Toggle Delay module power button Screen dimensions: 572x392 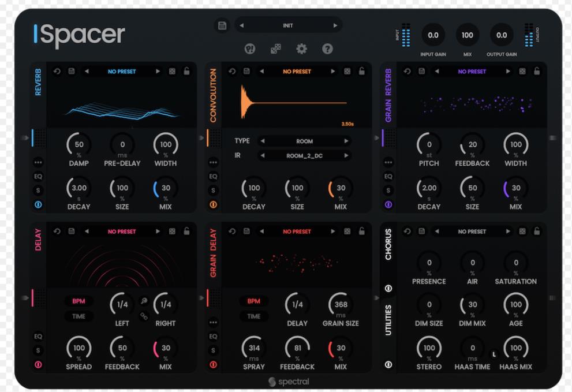(x=38, y=364)
